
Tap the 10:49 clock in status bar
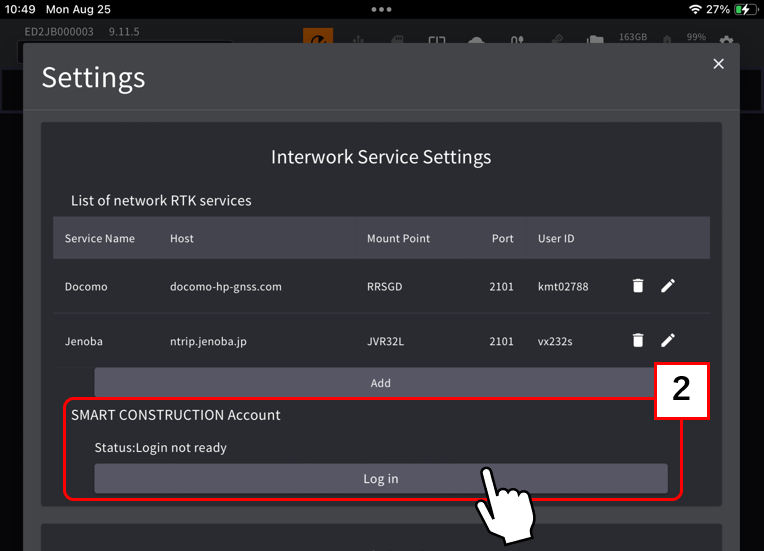point(20,9)
